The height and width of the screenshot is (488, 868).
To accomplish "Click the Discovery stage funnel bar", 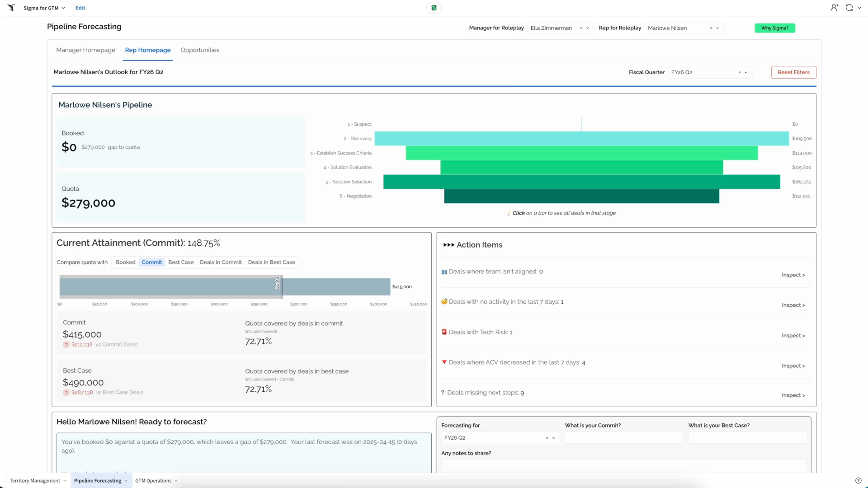I will click(581, 139).
